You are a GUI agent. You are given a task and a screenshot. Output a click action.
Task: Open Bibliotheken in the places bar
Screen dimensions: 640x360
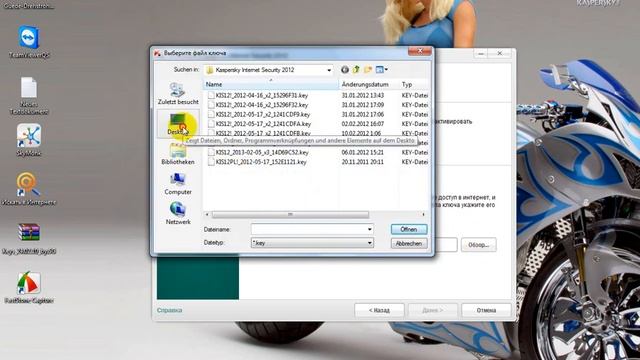pyautogui.click(x=178, y=154)
